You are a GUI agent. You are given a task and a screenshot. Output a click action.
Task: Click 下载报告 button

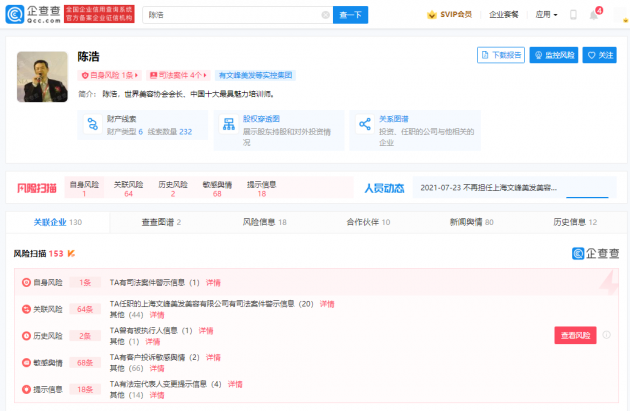(x=501, y=55)
